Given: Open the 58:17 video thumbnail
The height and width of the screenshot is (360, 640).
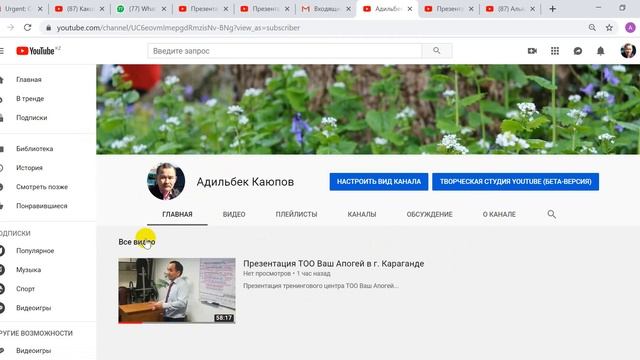Looking at the screenshot, I should (x=177, y=291).
